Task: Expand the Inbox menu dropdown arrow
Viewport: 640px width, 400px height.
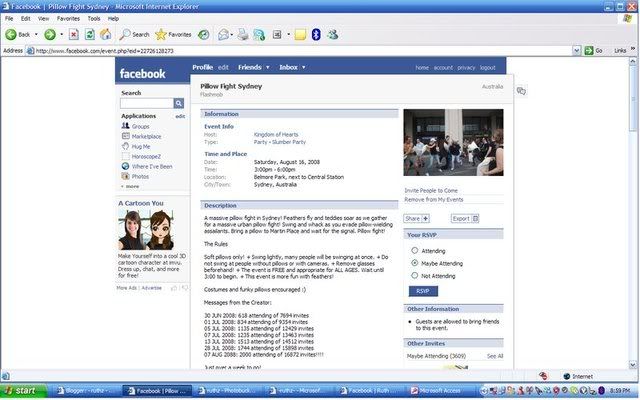Action: (304, 67)
